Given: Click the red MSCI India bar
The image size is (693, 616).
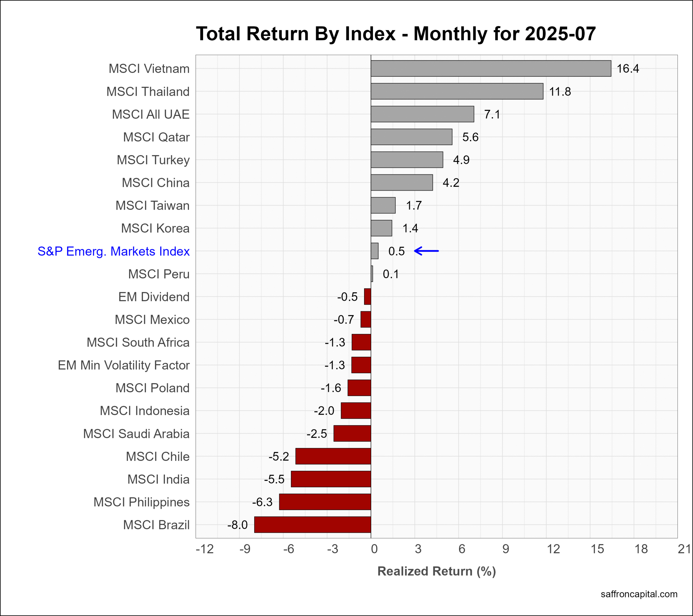Looking at the screenshot, I should point(331,479).
